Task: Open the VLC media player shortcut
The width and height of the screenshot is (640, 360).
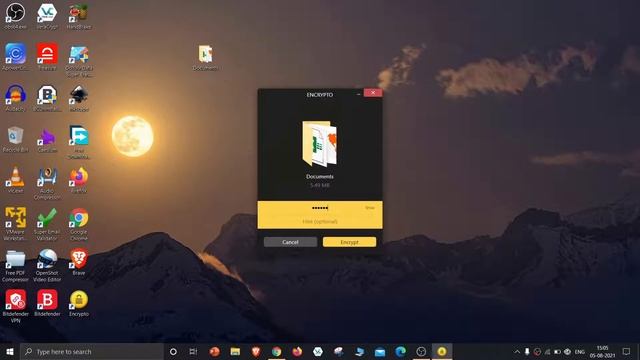Action: coord(16,180)
